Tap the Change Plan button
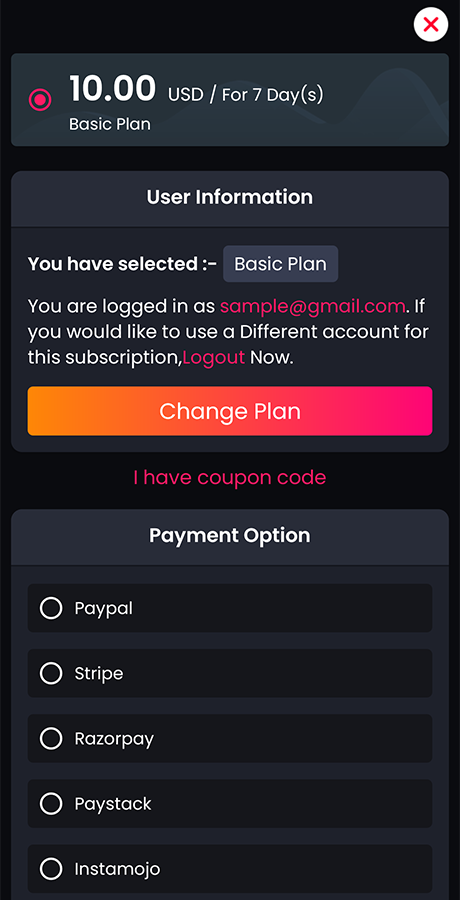460x900 pixels. (230, 411)
